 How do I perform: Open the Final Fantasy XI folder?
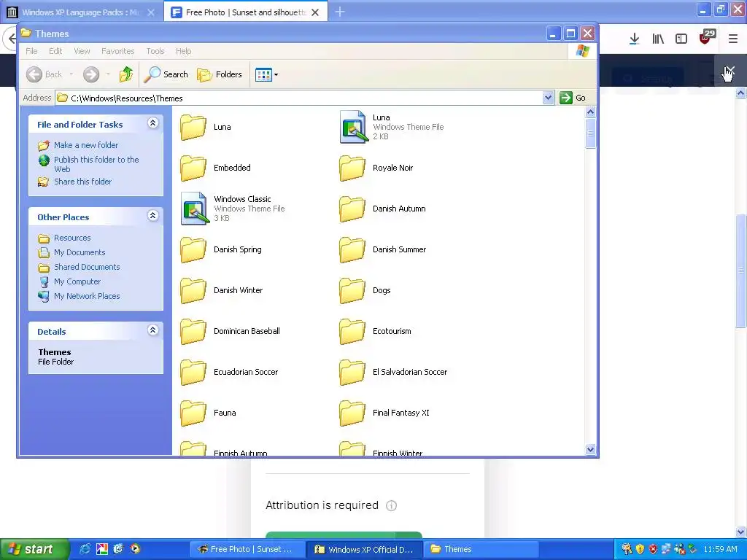tap(384, 413)
